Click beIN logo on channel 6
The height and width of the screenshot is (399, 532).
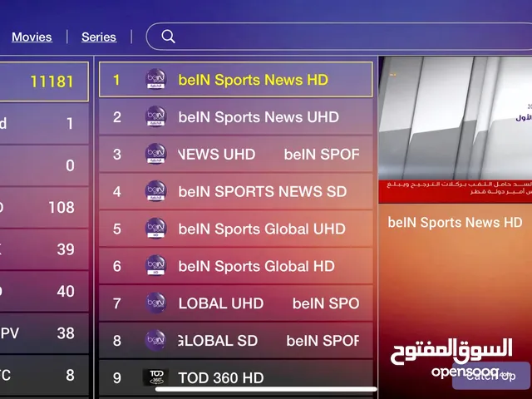(155, 266)
